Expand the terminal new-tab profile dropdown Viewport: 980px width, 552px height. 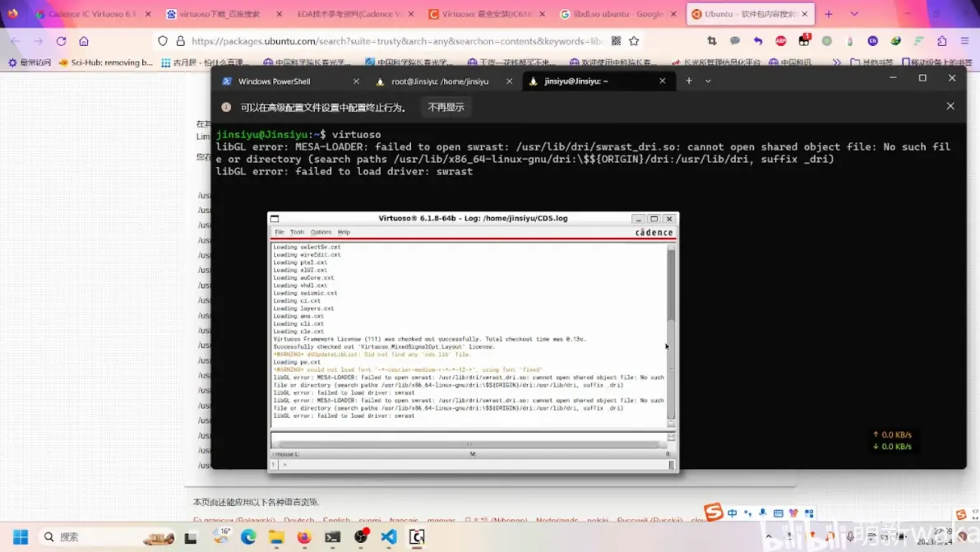(708, 81)
